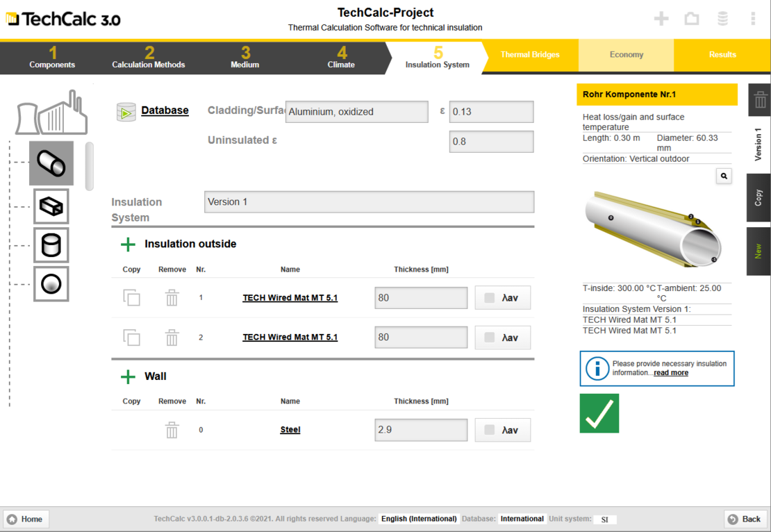Open the English (International) language selector
Screen dimensions: 771x532
(x=419, y=519)
